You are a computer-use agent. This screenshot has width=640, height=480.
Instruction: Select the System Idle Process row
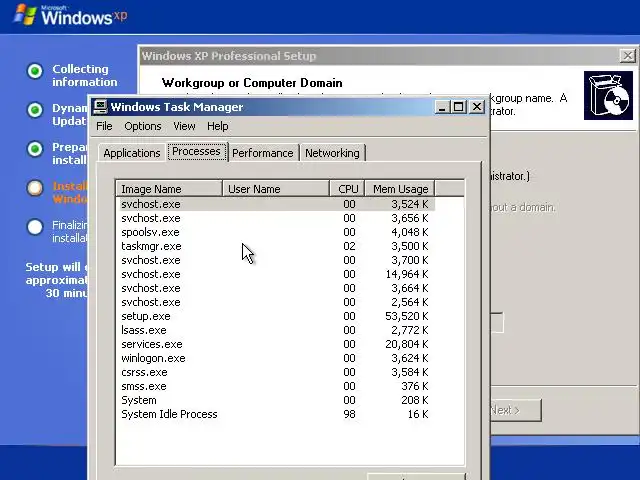[x=277, y=414]
